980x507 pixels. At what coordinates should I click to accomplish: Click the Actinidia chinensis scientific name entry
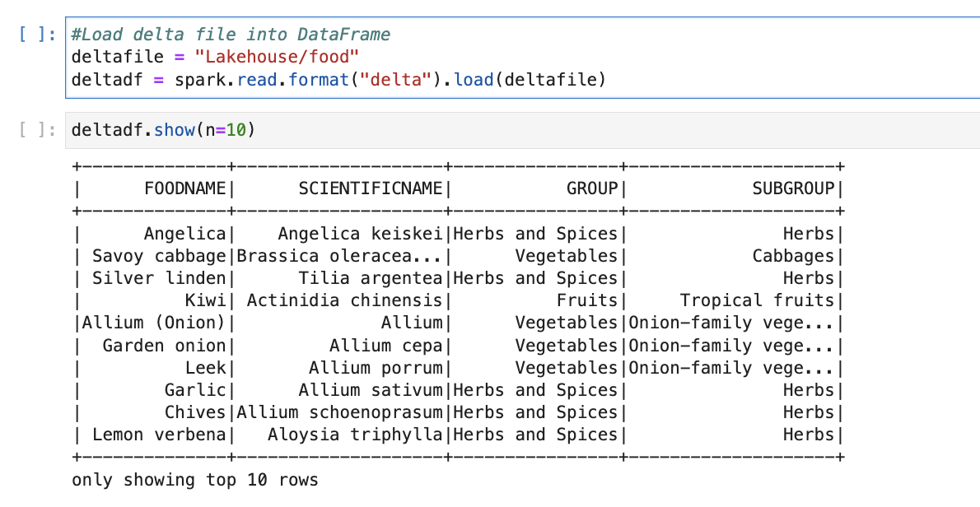coord(344,300)
